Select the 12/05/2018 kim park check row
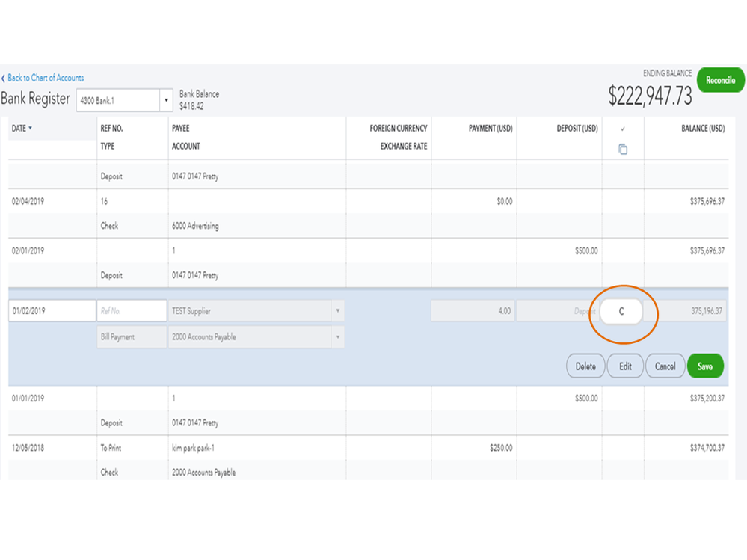This screenshot has width=747, height=560. (x=299, y=448)
